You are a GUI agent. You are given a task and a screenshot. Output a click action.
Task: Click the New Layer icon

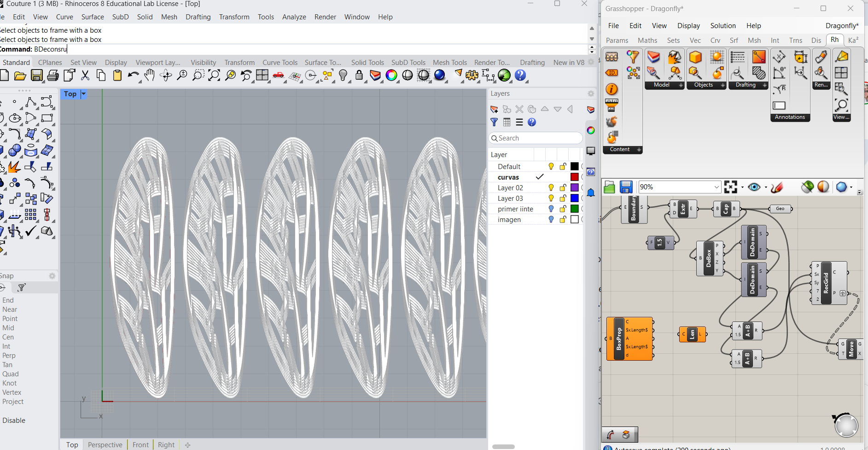(494, 110)
